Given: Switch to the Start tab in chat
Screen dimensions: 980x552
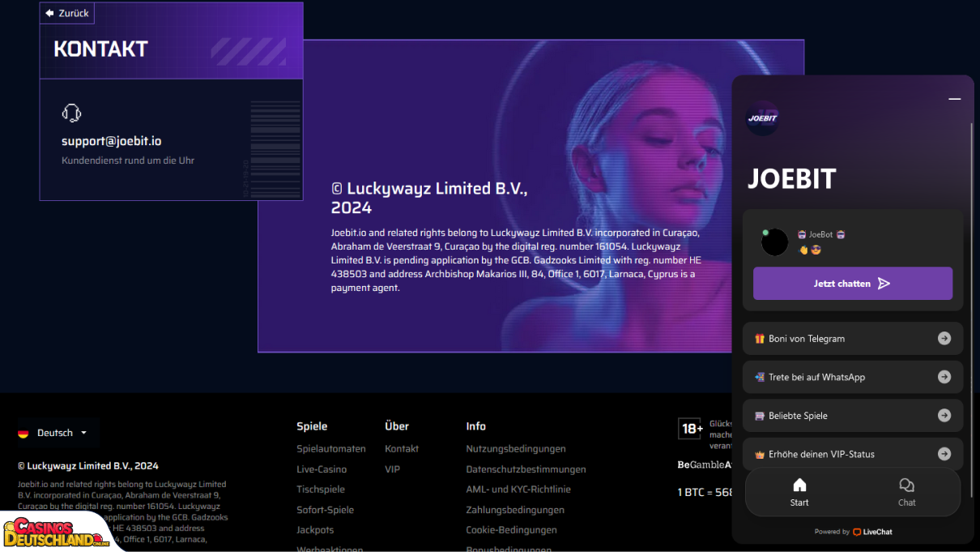Looking at the screenshot, I should pos(799,492).
